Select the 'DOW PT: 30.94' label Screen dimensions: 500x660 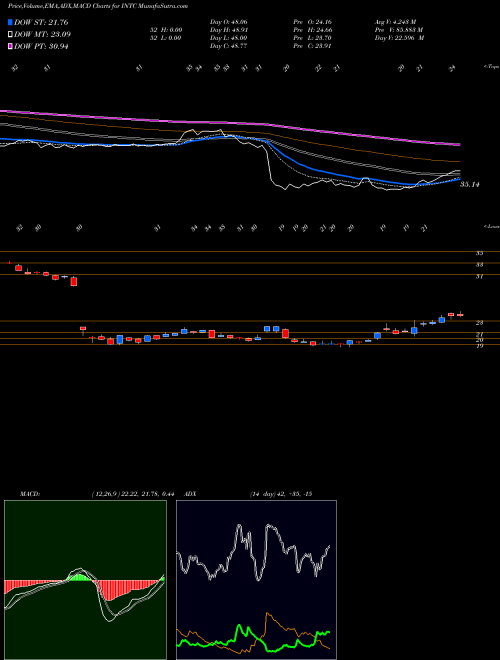(41, 46)
